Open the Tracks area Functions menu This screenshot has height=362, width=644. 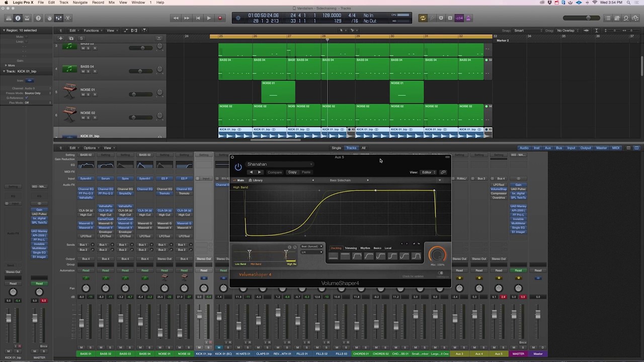point(92,30)
